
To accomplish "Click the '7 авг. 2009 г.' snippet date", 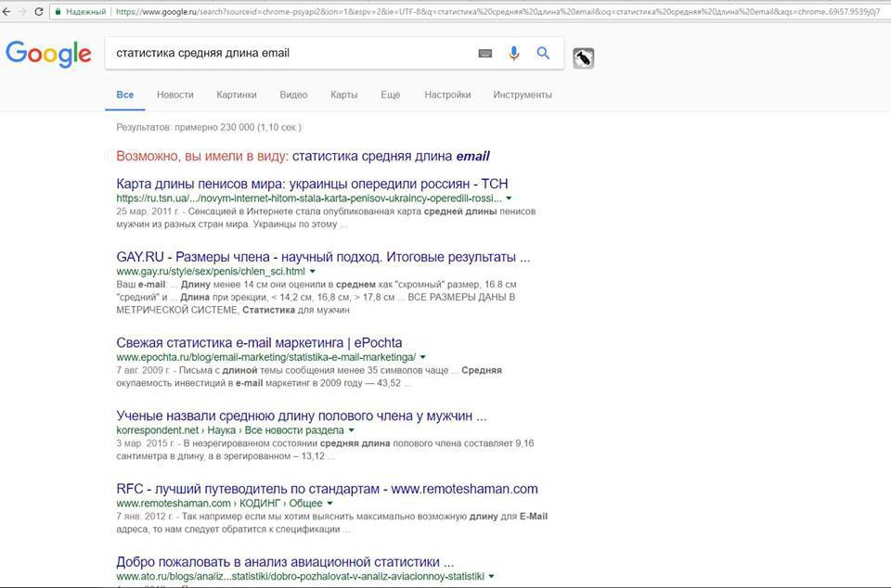I will pyautogui.click(x=143, y=370).
